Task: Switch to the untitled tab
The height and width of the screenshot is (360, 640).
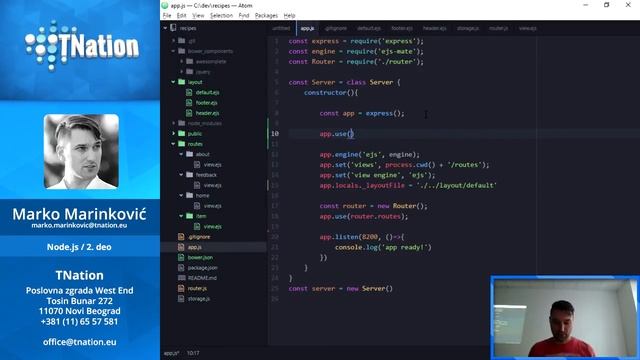Action: coord(281,28)
